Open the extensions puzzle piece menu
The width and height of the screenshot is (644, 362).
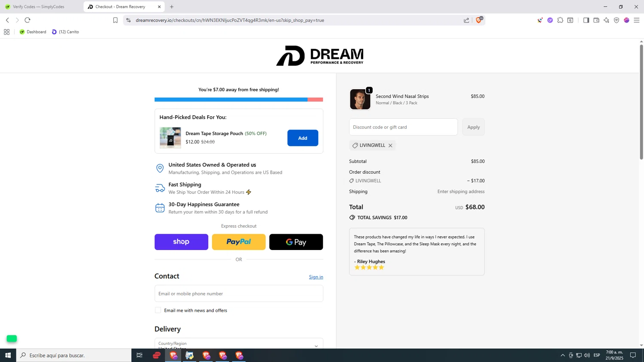[x=560, y=20]
